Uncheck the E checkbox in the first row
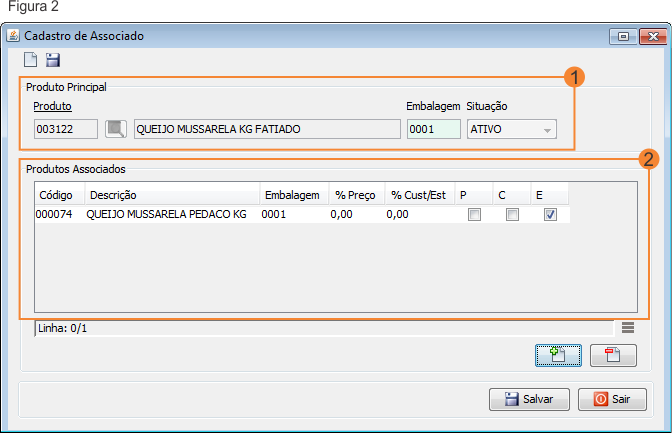 coord(550,214)
